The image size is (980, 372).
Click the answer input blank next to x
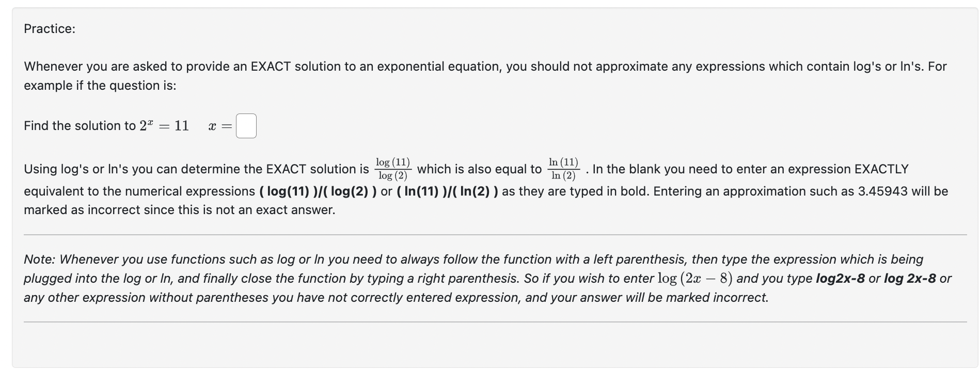click(245, 125)
